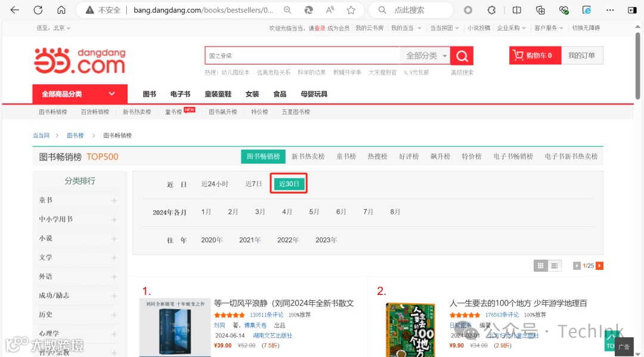
Task: Switch to 热搜榜 tab
Action: (x=377, y=156)
